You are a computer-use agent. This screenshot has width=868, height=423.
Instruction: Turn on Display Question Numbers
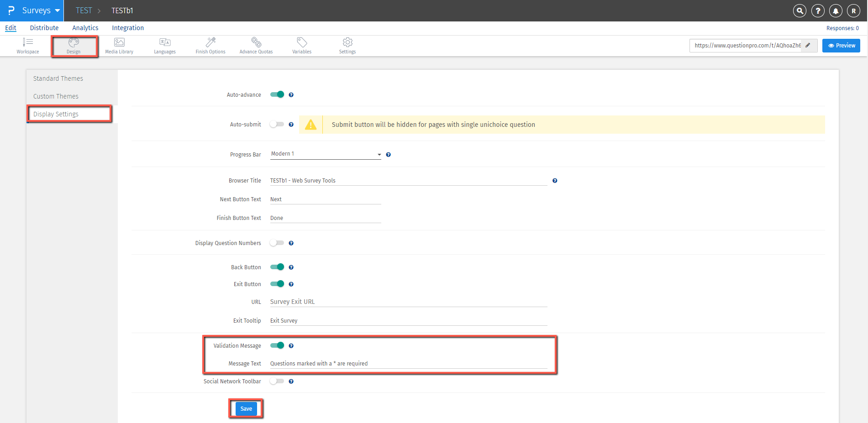pyautogui.click(x=277, y=243)
